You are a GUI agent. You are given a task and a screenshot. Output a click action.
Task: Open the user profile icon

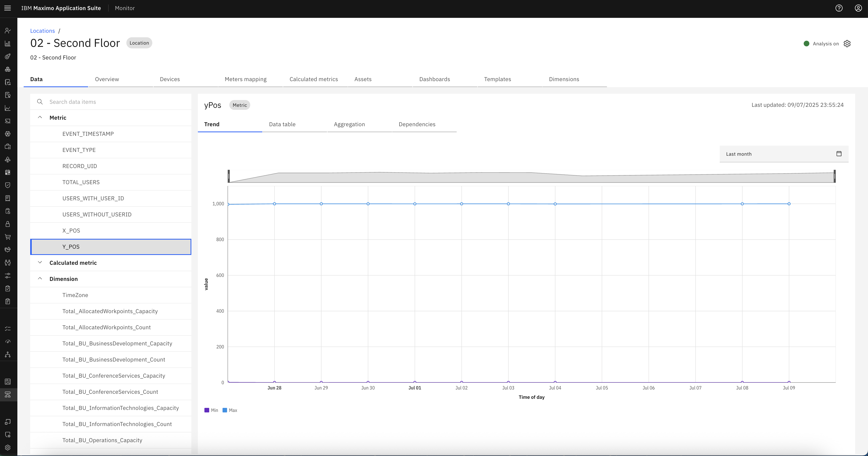858,8
